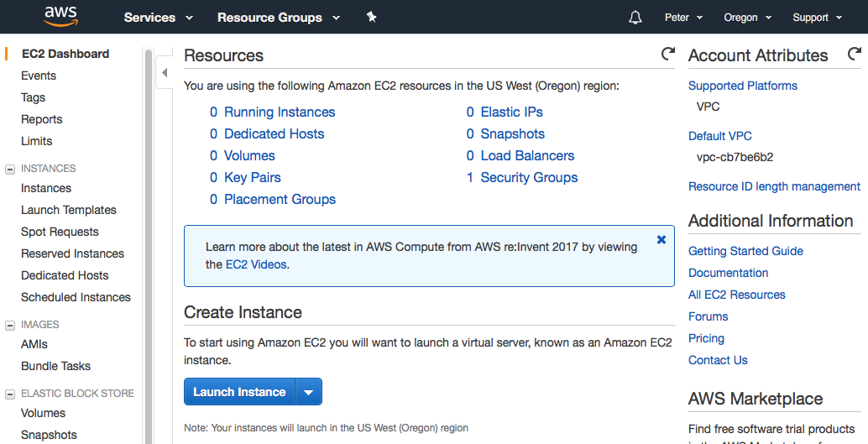This screenshot has height=444, width=868.
Task: Open the Security Groups link
Action: [x=529, y=178]
